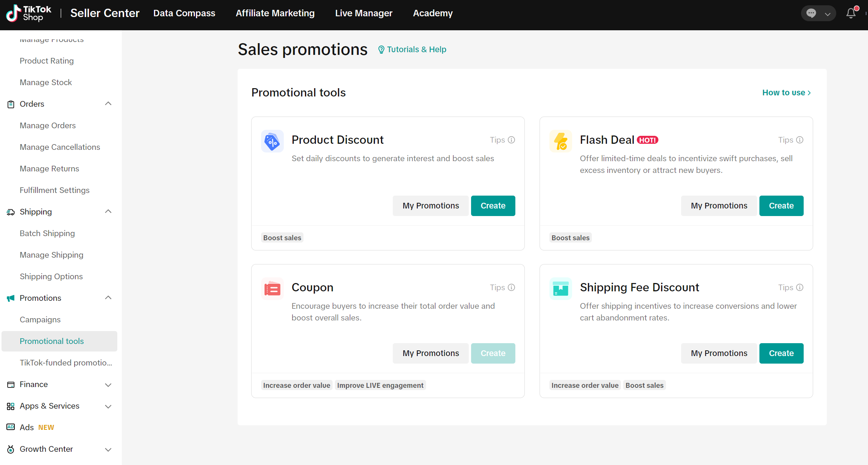Click the Shipping Fee Discount box icon
This screenshot has width=868, height=465.
[560, 289]
